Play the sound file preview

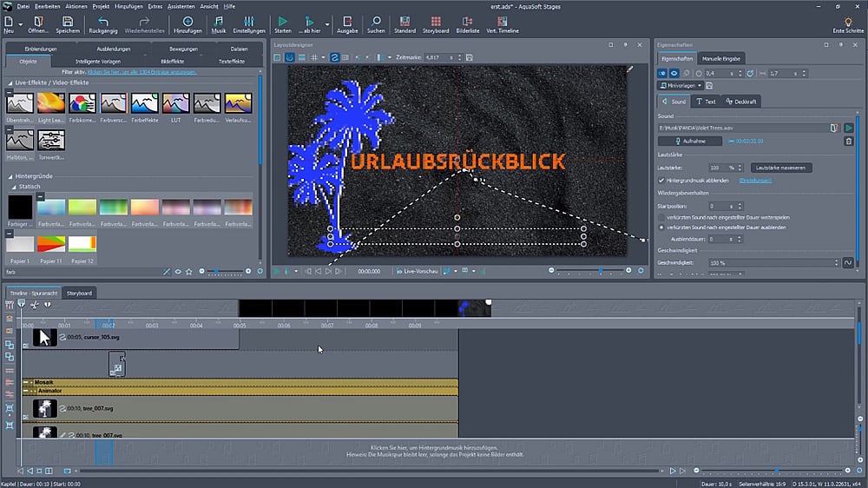(849, 128)
